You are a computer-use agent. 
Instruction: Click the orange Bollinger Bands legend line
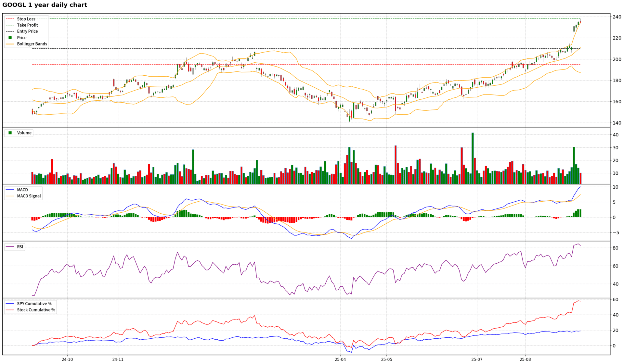pos(10,44)
